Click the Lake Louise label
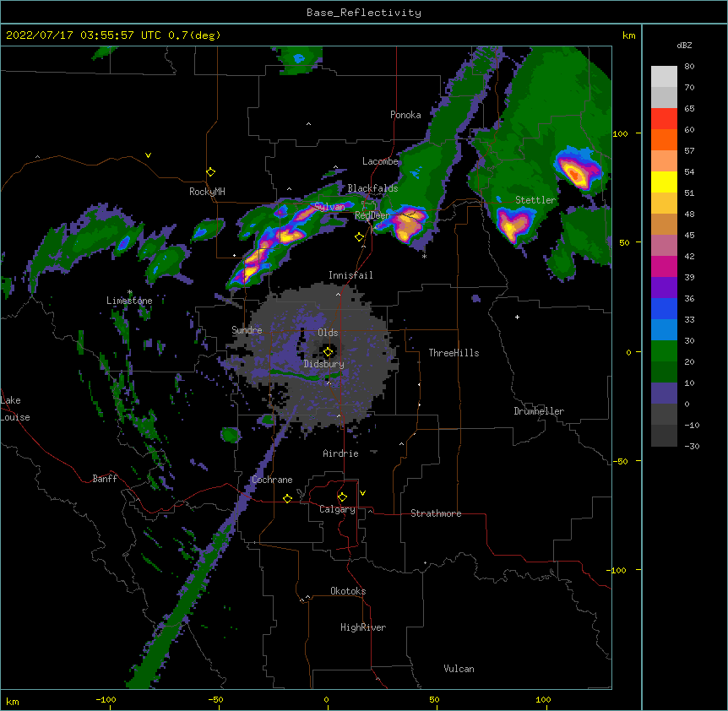 pos(15,409)
